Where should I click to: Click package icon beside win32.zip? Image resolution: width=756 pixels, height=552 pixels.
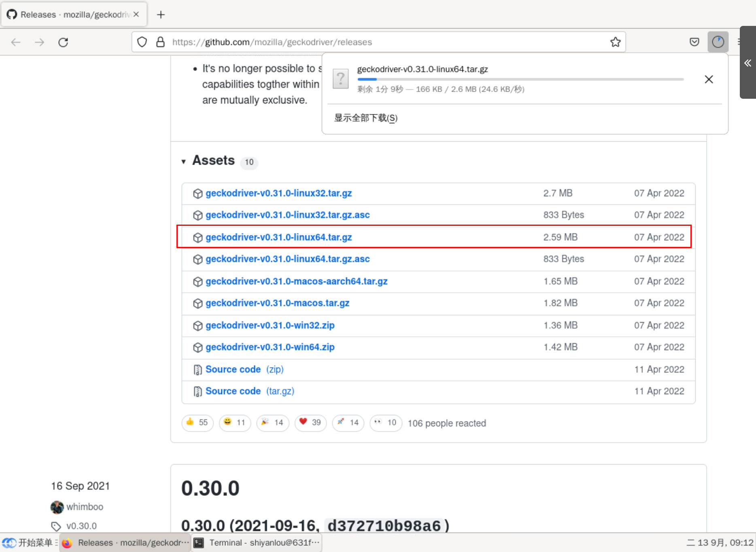(197, 326)
